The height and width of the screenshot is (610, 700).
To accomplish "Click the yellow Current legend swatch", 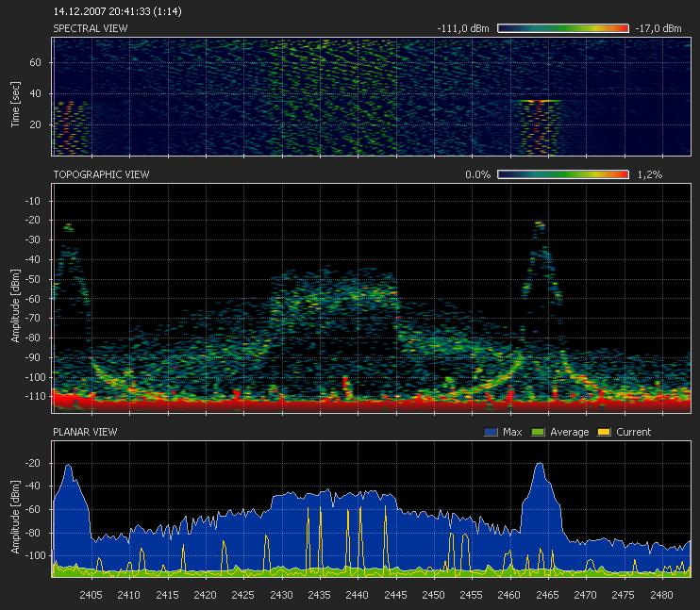I will tap(604, 432).
